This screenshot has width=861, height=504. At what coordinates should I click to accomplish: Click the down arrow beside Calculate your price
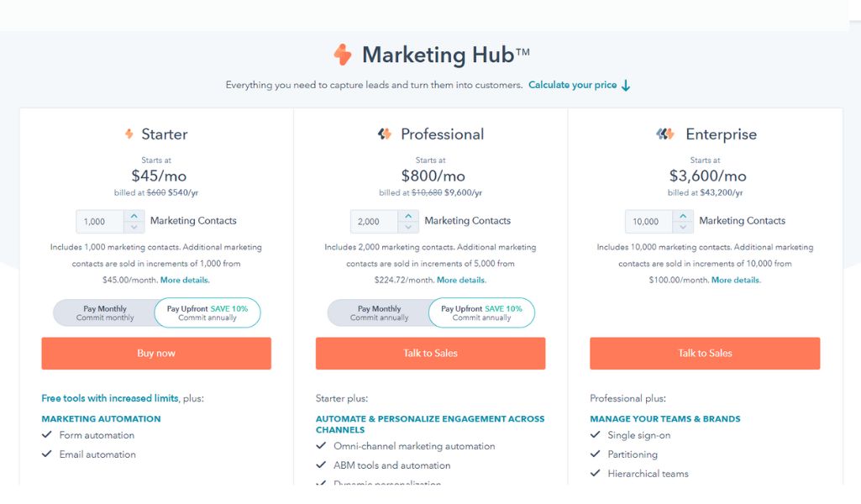click(x=626, y=86)
